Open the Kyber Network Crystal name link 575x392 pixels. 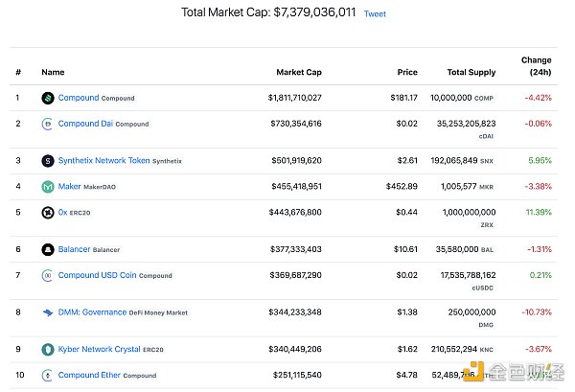coord(99,350)
